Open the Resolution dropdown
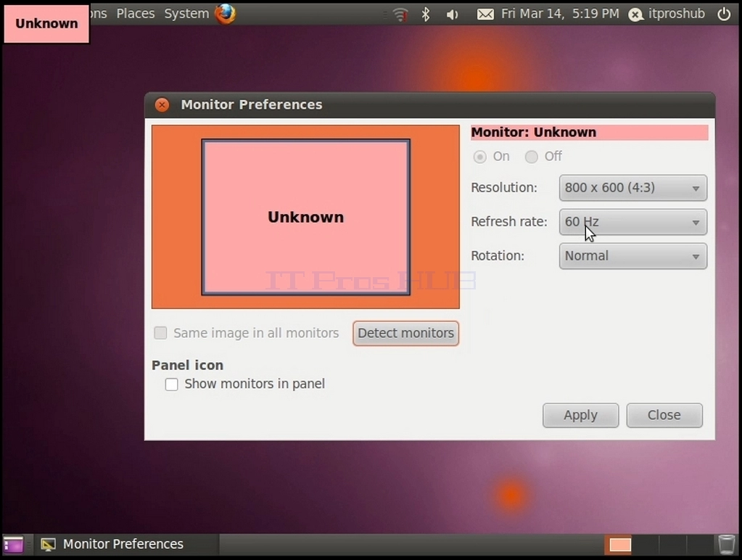The image size is (742, 560). [x=633, y=188]
